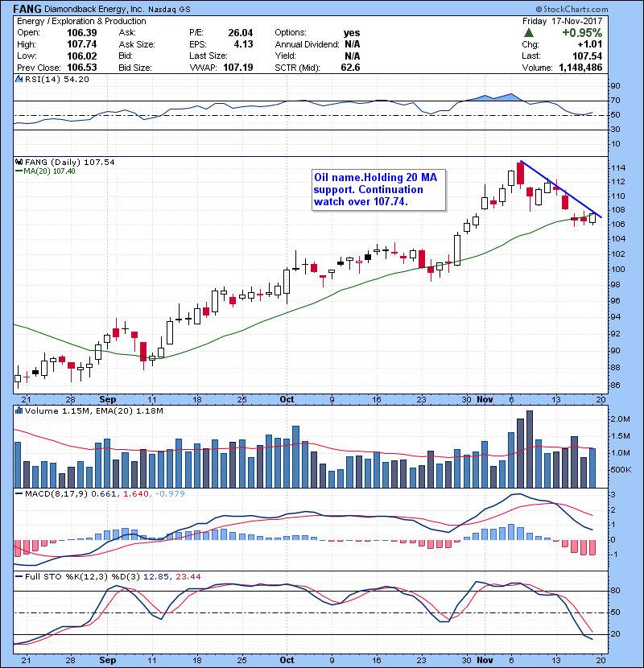The width and height of the screenshot is (644, 668).
Task: Click the tallest volume bar near 2.0M
Action: tap(530, 449)
